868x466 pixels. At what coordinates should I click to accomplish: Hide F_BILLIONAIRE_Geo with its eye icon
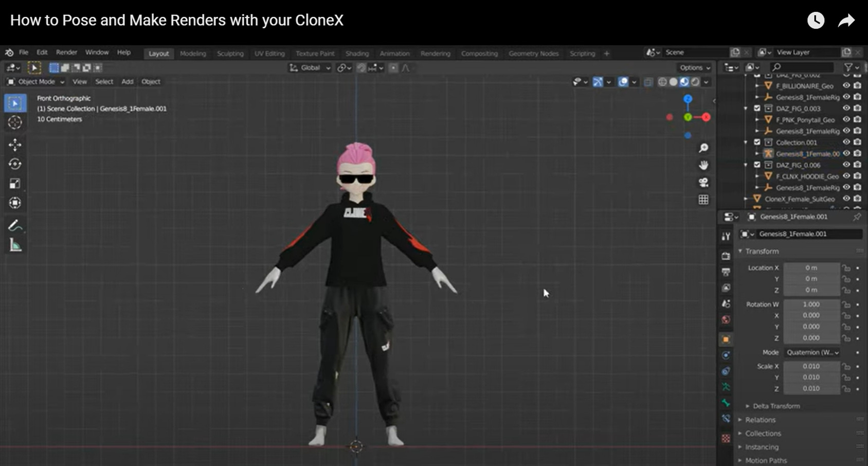coord(846,86)
